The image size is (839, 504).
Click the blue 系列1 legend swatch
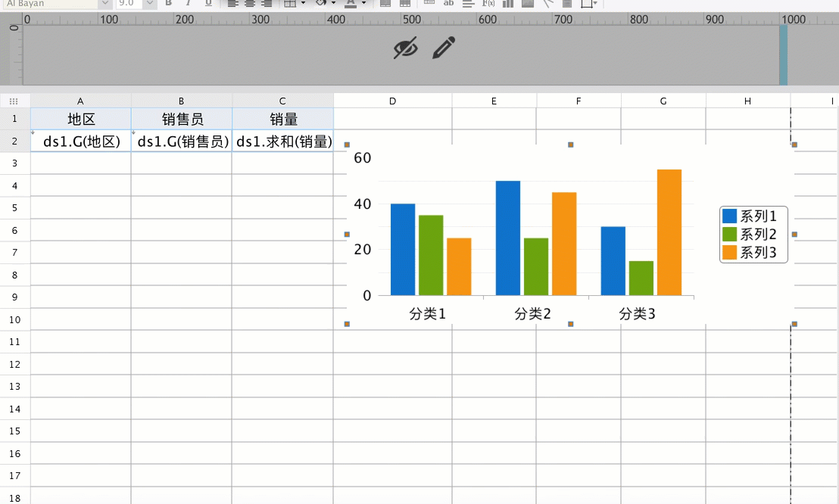[729, 216]
